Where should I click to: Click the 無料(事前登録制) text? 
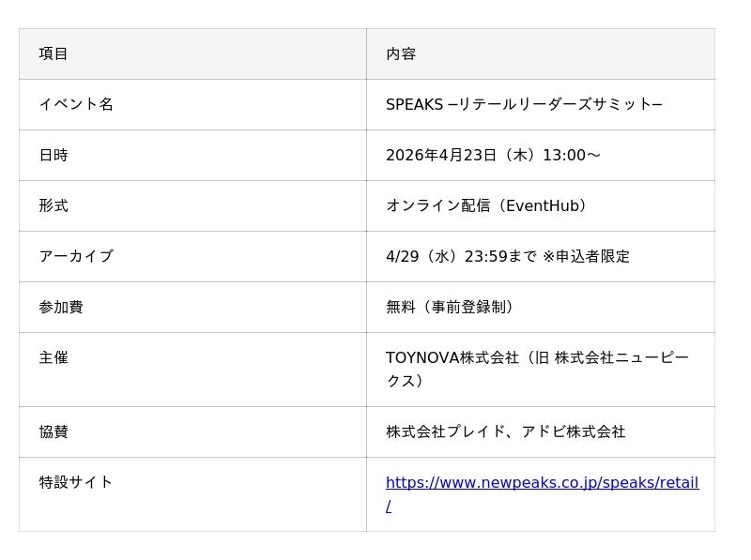452,307
